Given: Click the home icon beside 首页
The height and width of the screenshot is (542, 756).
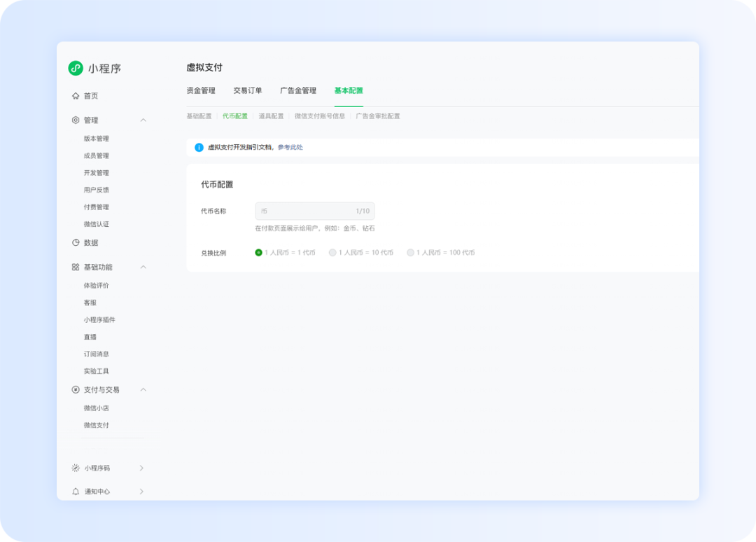Looking at the screenshot, I should click(76, 96).
